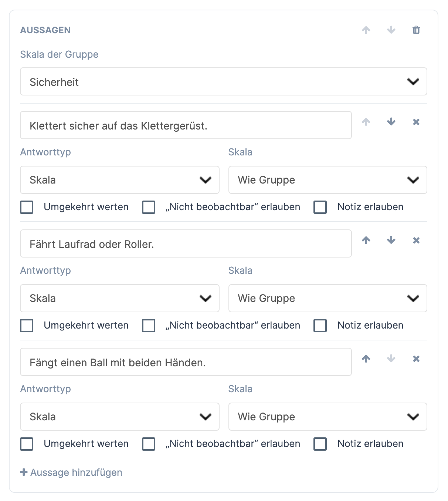Move 'Klettert sicher' statement up
Image resolution: width=448 pixels, height=501 pixels.
click(366, 122)
